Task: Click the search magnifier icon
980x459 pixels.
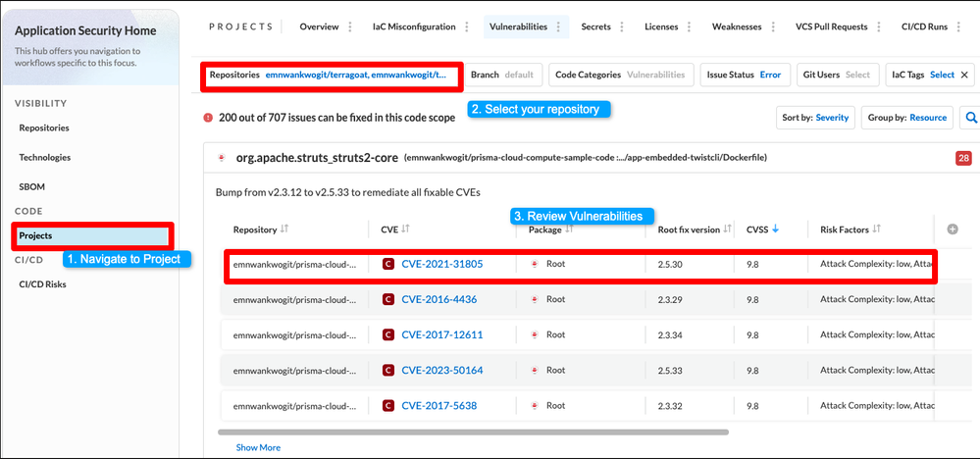Action: click(x=968, y=118)
